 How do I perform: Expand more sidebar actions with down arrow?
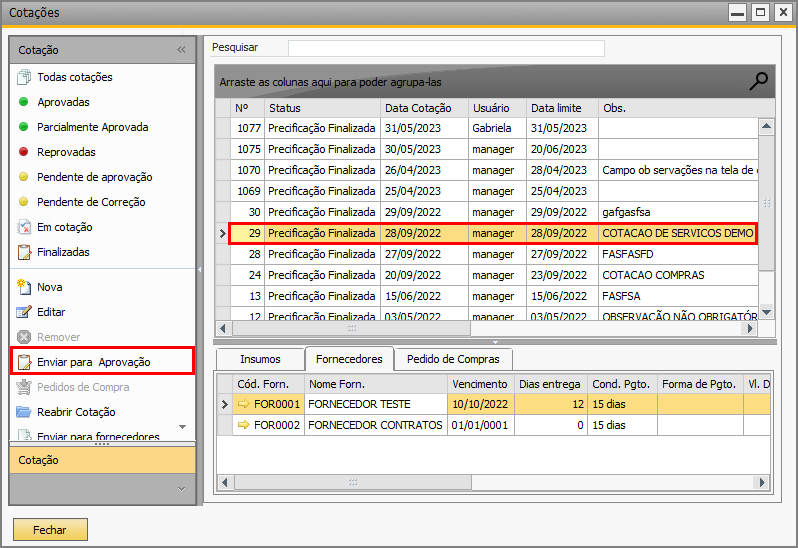click(x=183, y=427)
